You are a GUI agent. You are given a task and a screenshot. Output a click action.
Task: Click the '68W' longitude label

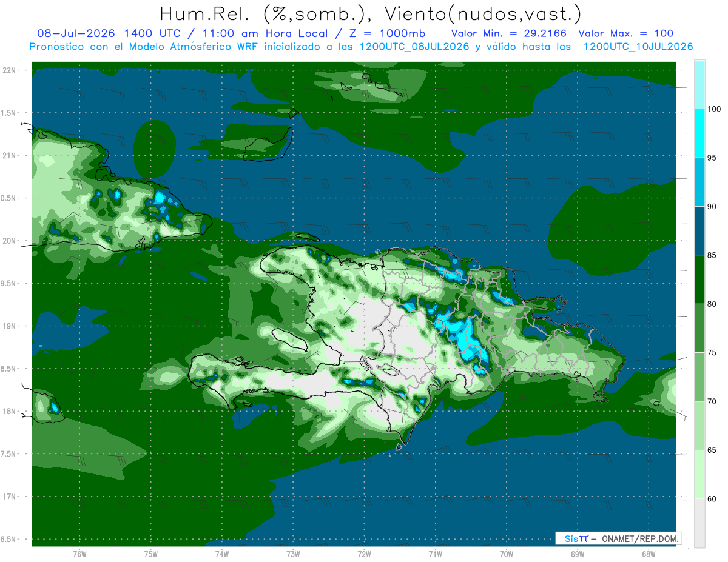point(649,554)
